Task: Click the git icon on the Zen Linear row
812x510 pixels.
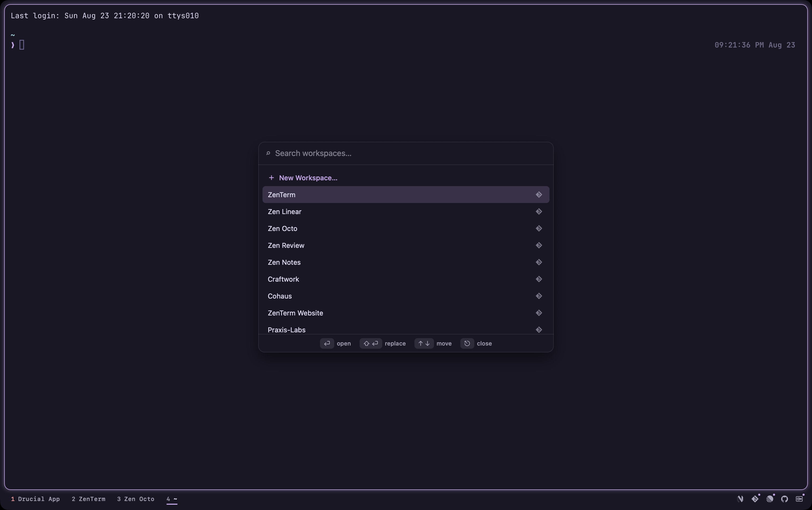Action: [x=539, y=211]
